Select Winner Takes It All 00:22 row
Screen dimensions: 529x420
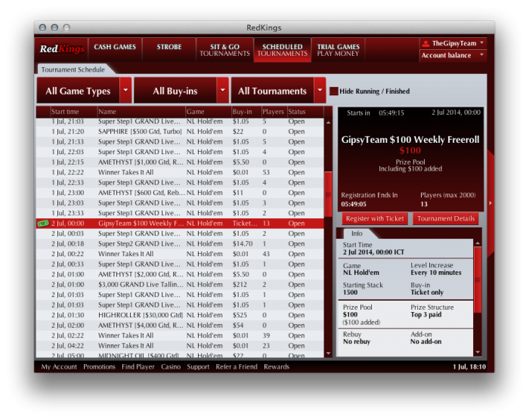tap(180, 254)
